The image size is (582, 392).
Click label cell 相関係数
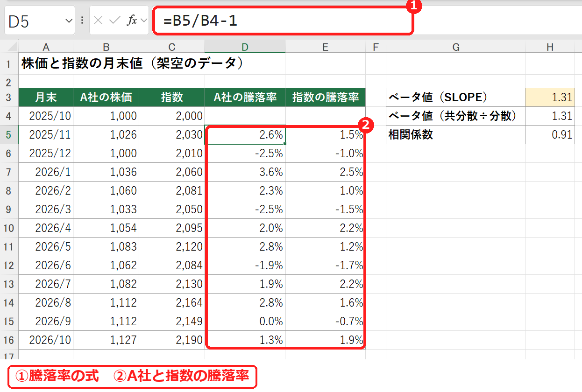tap(456, 135)
